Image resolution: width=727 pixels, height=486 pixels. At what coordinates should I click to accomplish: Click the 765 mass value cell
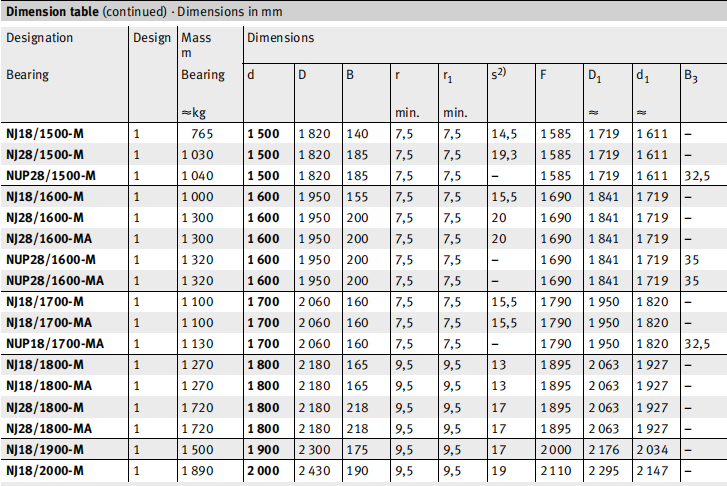(203, 133)
